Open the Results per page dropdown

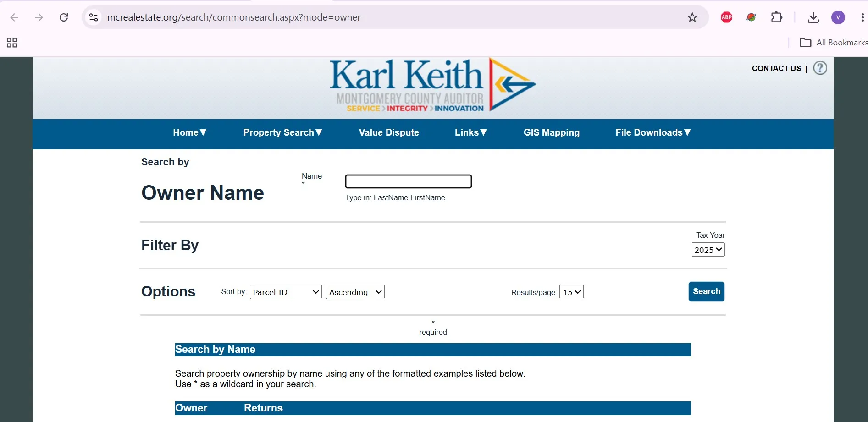[571, 292]
